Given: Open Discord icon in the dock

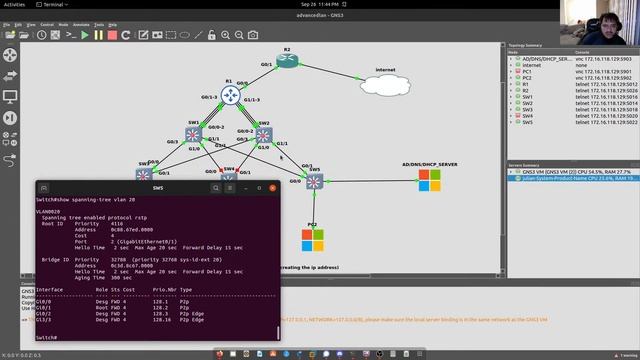Looking at the screenshot, I should (340, 354).
